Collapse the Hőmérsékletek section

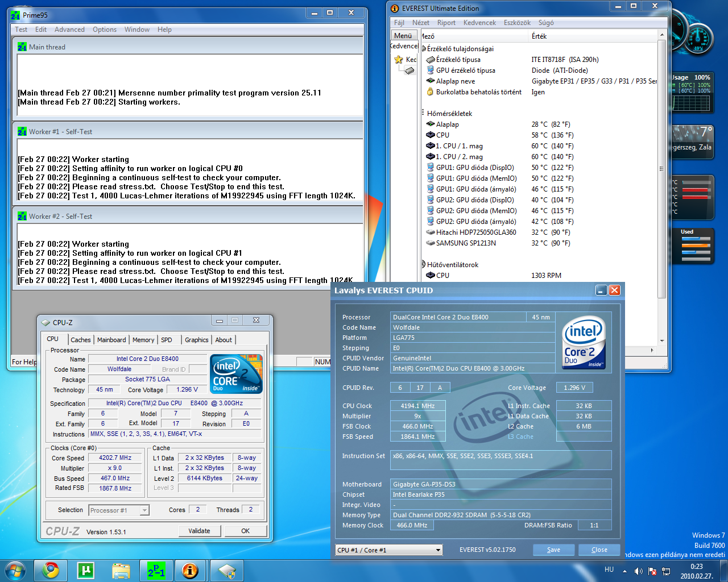423,114
